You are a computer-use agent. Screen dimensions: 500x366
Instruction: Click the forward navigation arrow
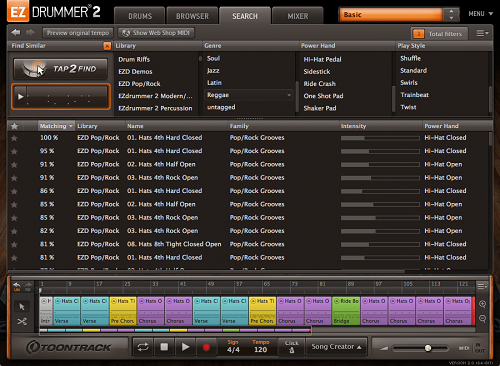(x=30, y=32)
